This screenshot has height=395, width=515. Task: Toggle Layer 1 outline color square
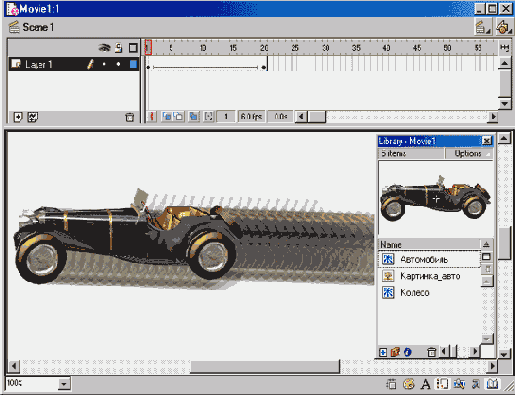point(133,64)
